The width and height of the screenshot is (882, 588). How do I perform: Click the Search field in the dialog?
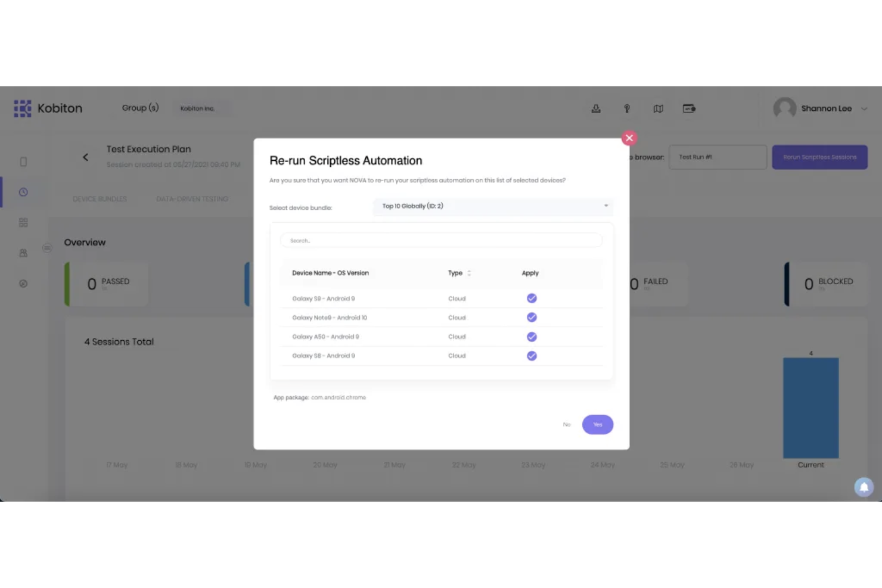[441, 241]
